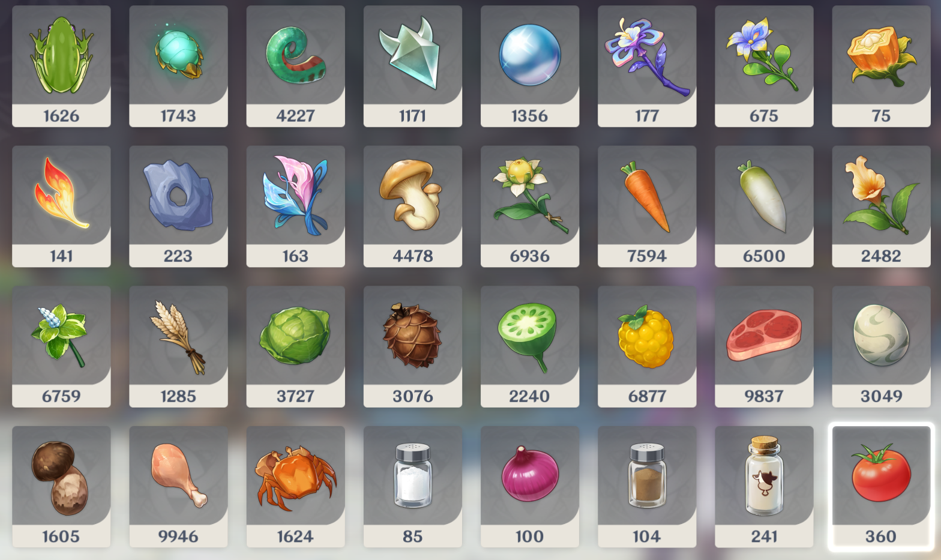Select the raw meat steak item
The width and height of the screenshot is (941, 560).
(x=764, y=346)
